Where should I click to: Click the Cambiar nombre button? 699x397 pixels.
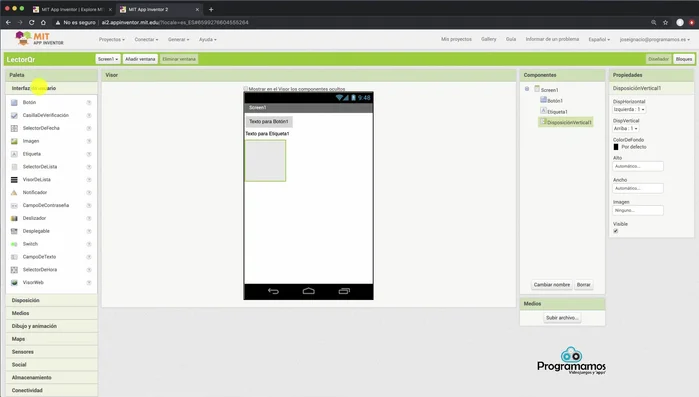click(x=551, y=285)
